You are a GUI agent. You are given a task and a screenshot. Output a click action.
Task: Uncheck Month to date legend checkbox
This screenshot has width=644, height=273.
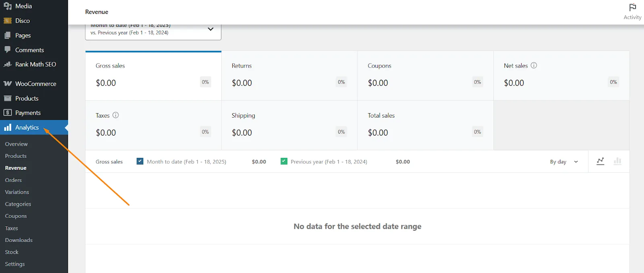(x=140, y=161)
